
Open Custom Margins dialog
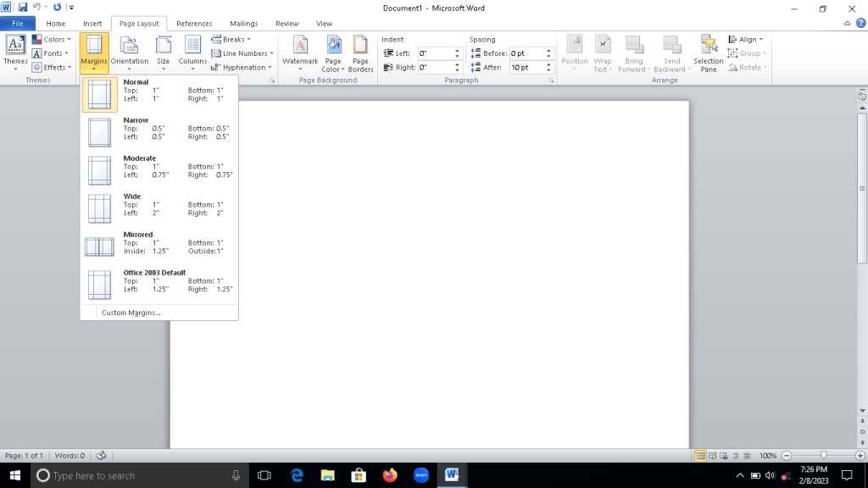click(159, 313)
